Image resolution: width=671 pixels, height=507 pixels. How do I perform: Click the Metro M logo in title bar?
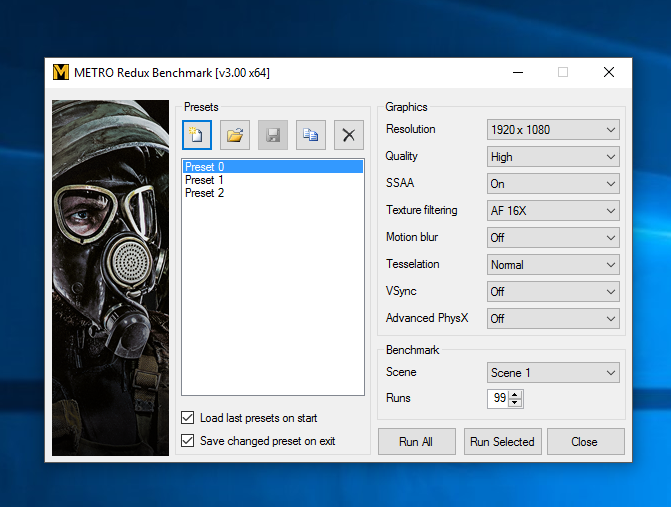[61, 72]
